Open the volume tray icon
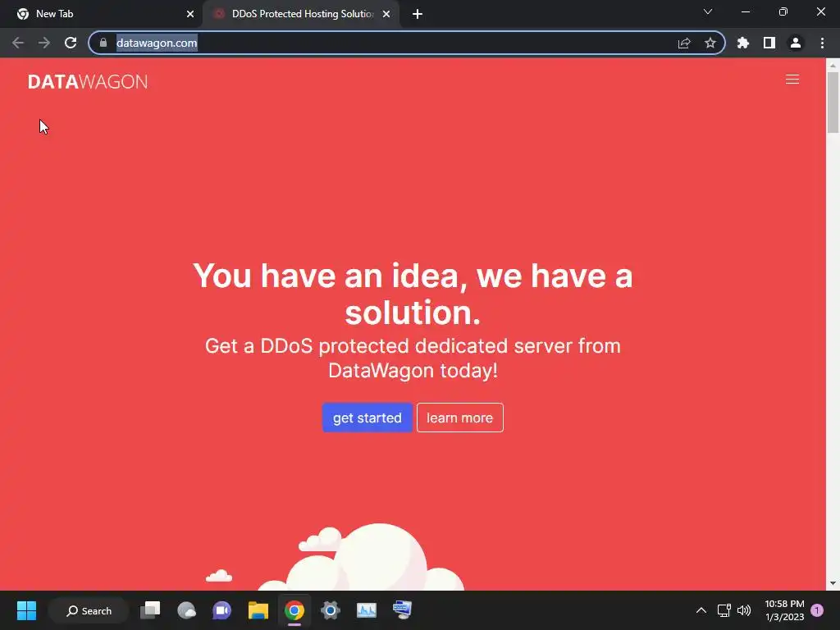This screenshot has width=840, height=630. click(x=744, y=610)
